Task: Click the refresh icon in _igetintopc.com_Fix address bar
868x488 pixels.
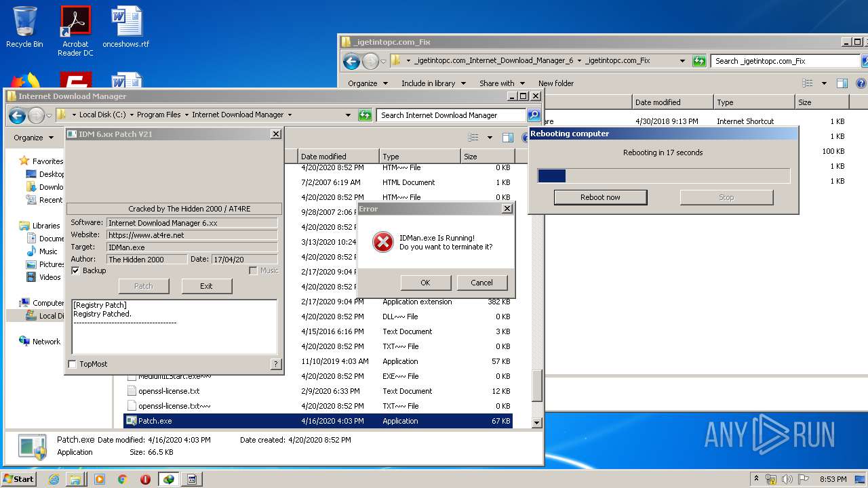Action: tap(699, 61)
